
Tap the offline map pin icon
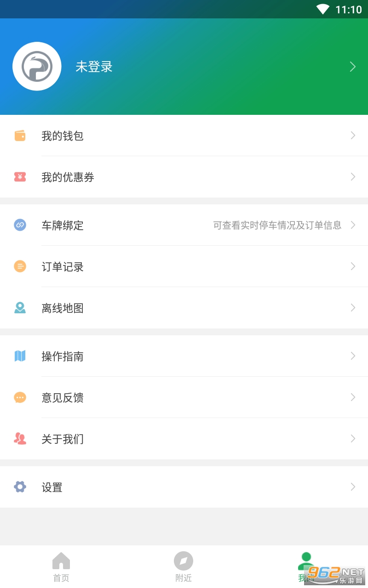pos(20,308)
